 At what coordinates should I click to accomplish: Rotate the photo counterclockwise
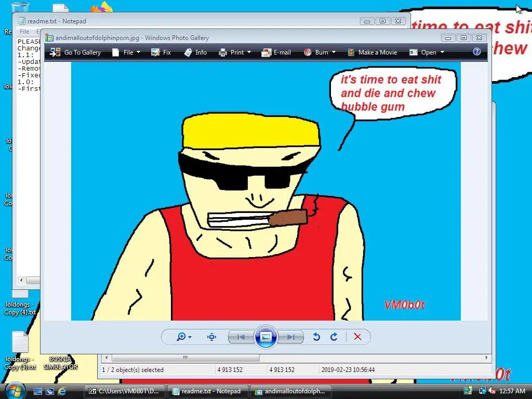(x=316, y=337)
